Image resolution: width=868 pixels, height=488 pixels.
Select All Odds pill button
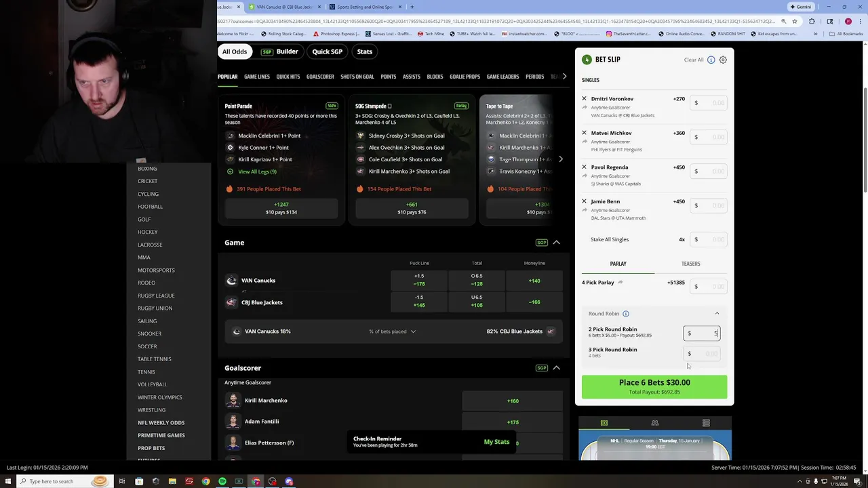235,52
